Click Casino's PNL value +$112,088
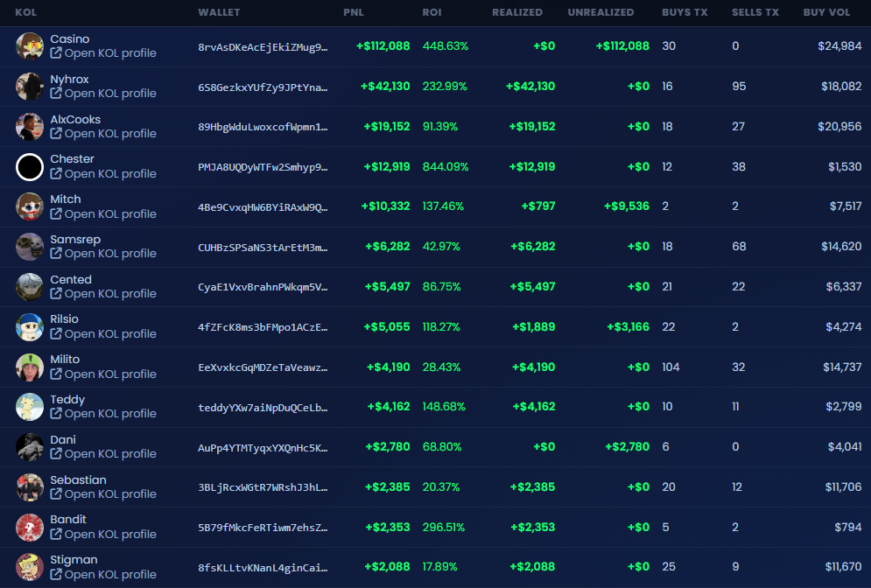This screenshot has width=871, height=588. point(383,46)
